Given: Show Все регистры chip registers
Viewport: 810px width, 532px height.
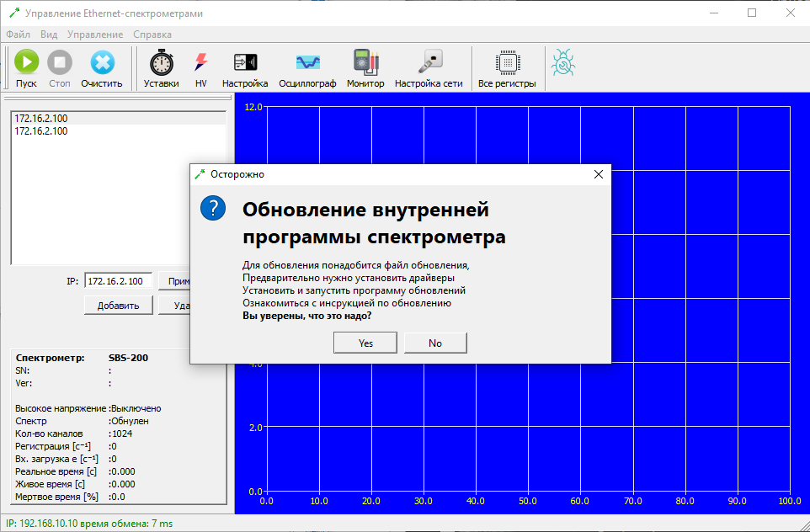Looking at the screenshot, I should point(507,63).
